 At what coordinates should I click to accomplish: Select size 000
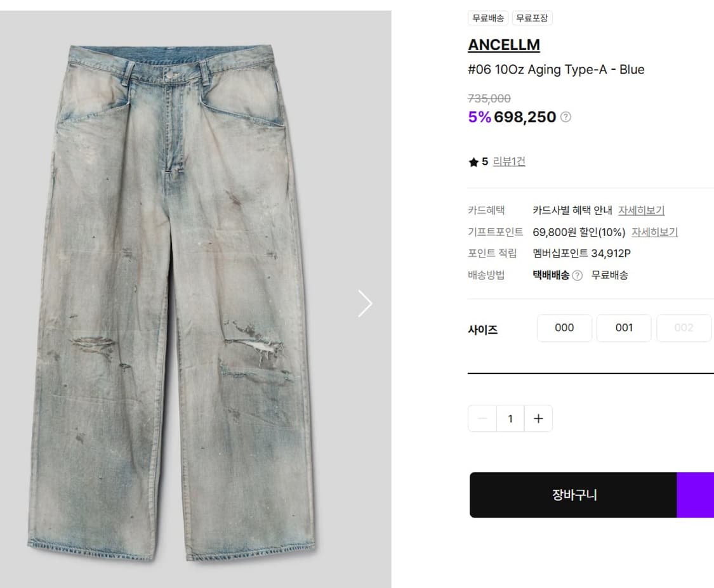564,328
